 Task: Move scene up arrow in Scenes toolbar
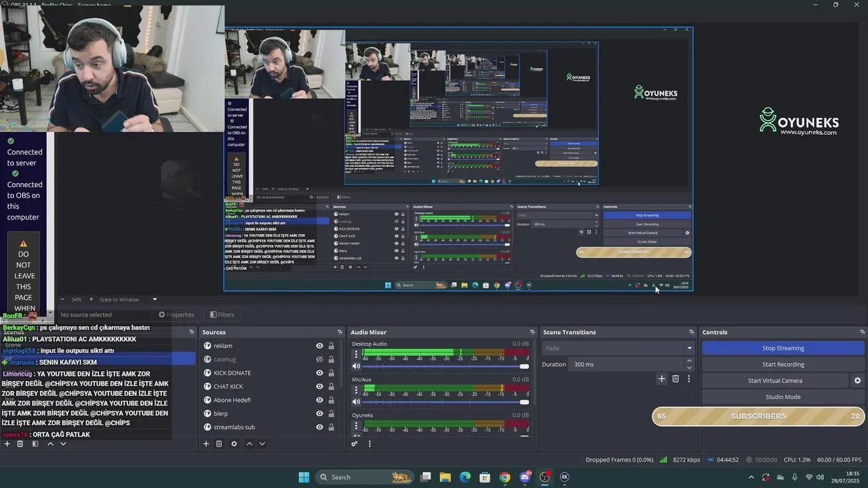[x=50, y=444]
